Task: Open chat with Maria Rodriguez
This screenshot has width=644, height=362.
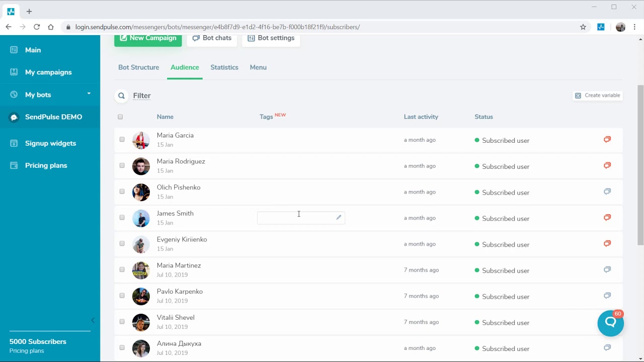Action: coord(607,165)
